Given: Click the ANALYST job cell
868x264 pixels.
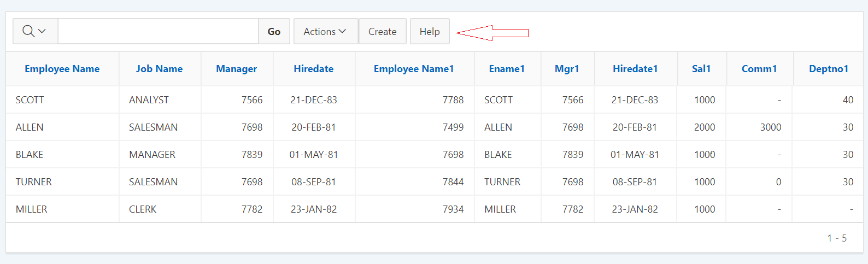Looking at the screenshot, I should [x=149, y=100].
